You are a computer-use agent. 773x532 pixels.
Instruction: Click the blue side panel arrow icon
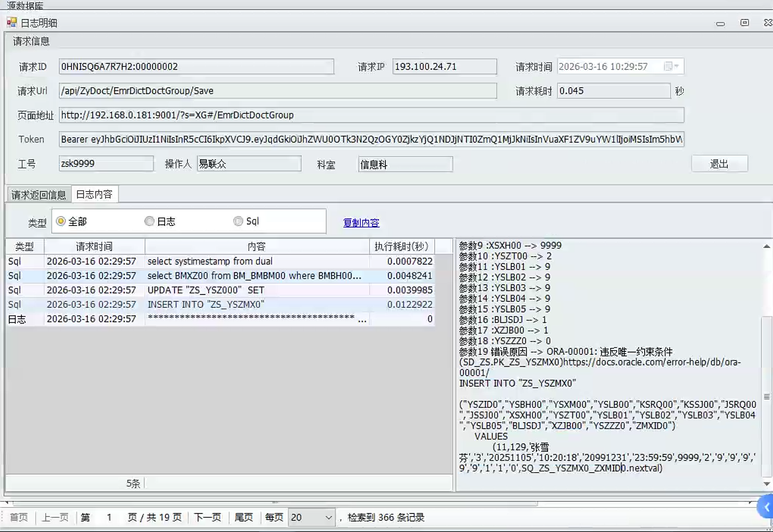click(766, 507)
